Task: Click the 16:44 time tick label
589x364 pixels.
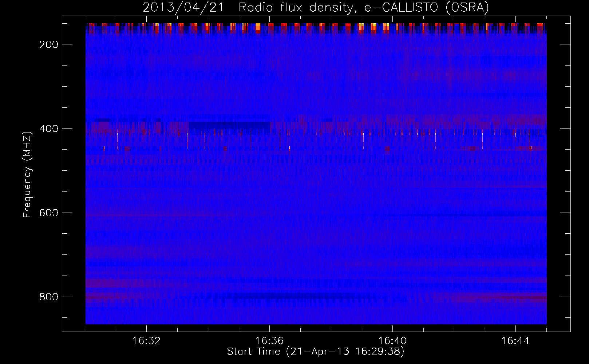Action: (x=515, y=341)
